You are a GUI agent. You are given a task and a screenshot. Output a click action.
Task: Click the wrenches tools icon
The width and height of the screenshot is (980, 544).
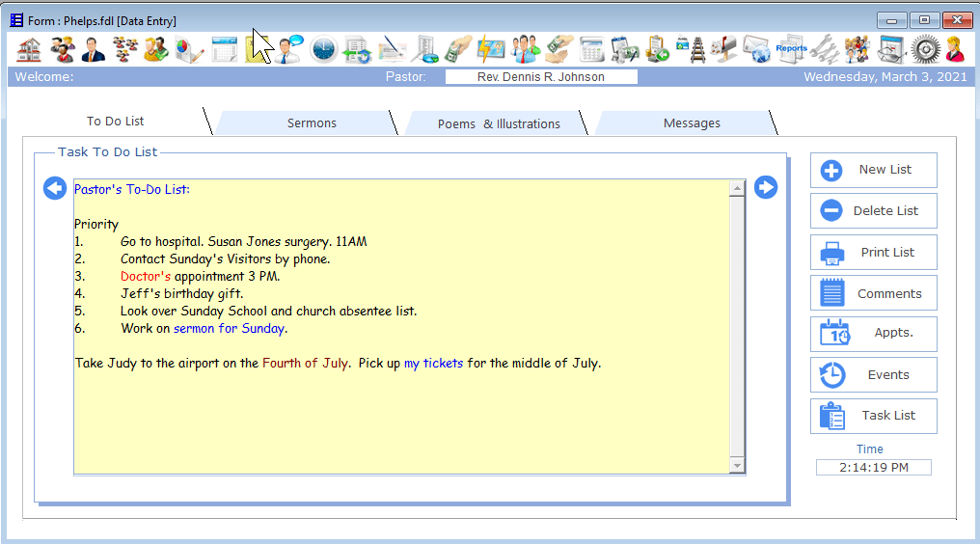(825, 49)
